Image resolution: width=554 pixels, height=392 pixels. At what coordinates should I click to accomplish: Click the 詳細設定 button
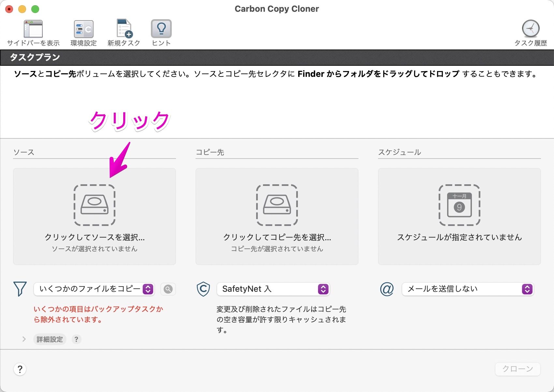pyautogui.click(x=50, y=339)
